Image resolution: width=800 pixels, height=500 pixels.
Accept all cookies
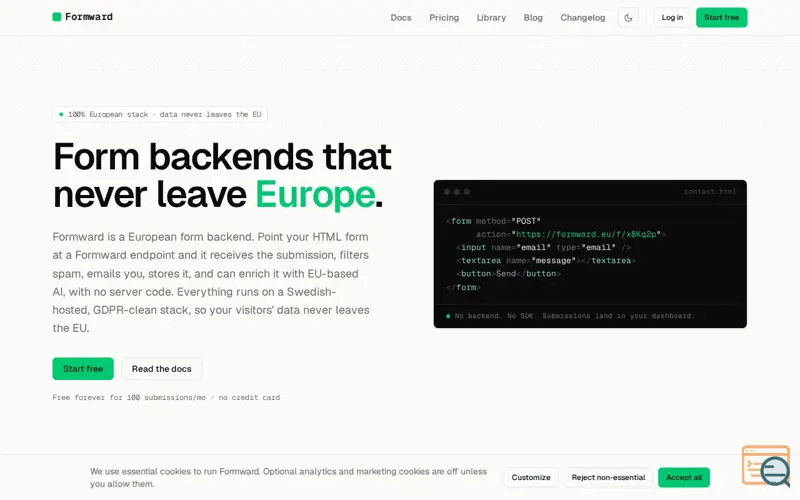pos(684,477)
